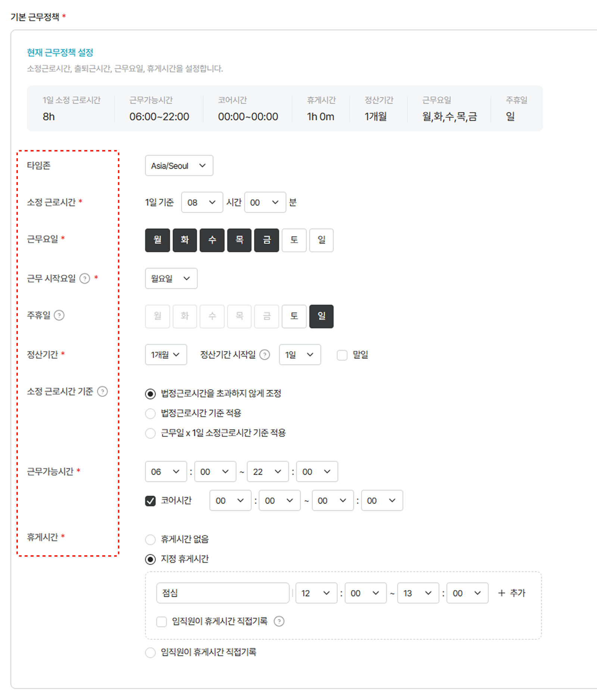This screenshot has width=597, height=700.
Task: Click help icon next to 근무 시작요일
Action: click(x=85, y=278)
